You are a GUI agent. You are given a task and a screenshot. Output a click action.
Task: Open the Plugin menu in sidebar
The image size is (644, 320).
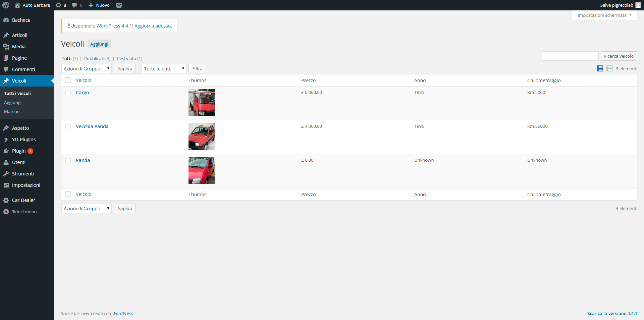(x=19, y=151)
